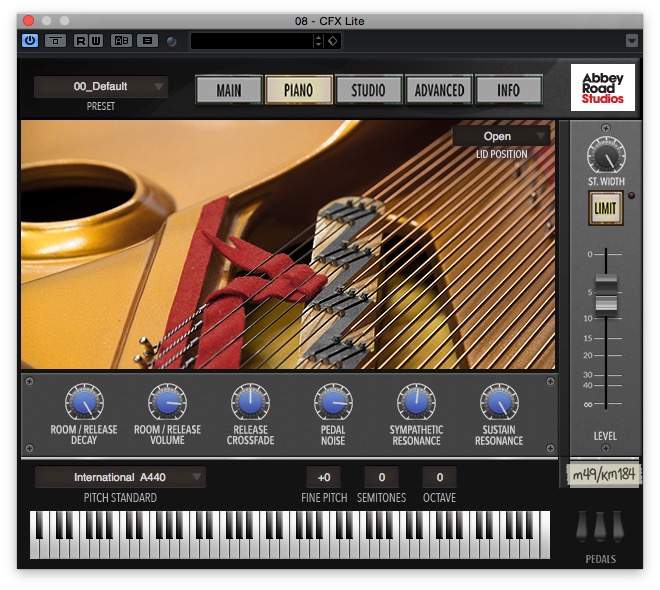The image size is (660, 590).
Task: Click the PEDALS label
Action: pyautogui.click(x=601, y=559)
